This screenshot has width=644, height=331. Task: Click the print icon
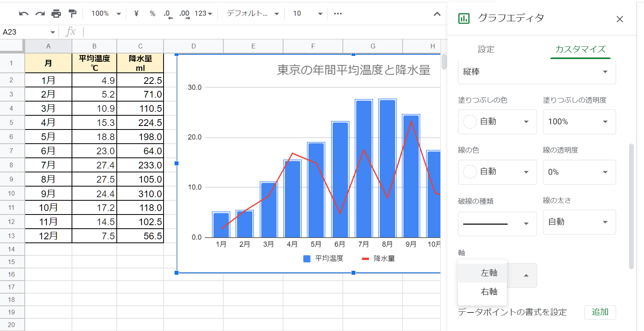pyautogui.click(x=56, y=14)
